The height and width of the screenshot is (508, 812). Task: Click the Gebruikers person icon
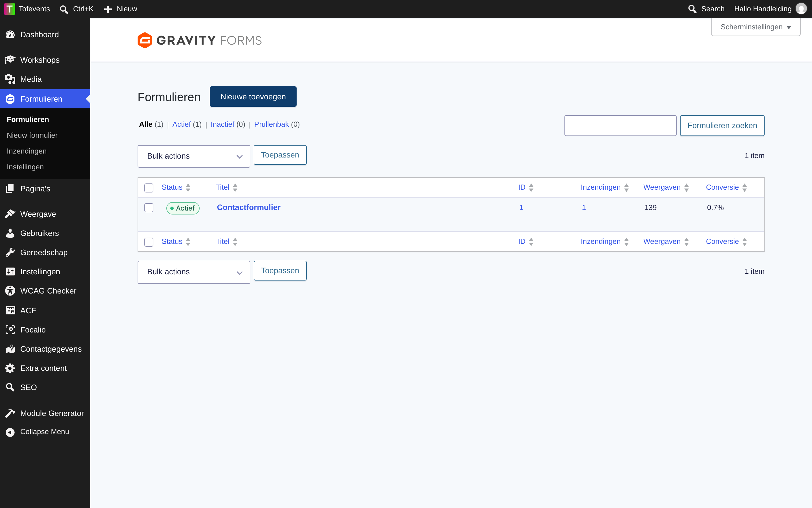[x=10, y=233]
